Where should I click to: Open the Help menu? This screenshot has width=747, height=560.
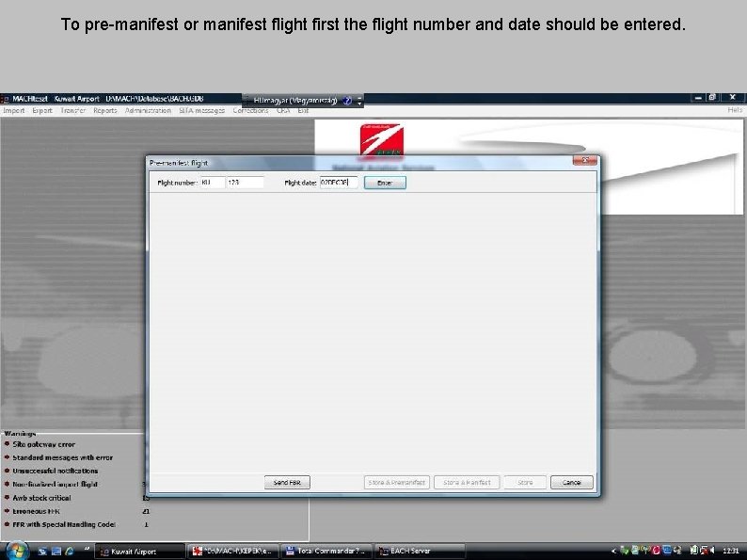(735, 110)
